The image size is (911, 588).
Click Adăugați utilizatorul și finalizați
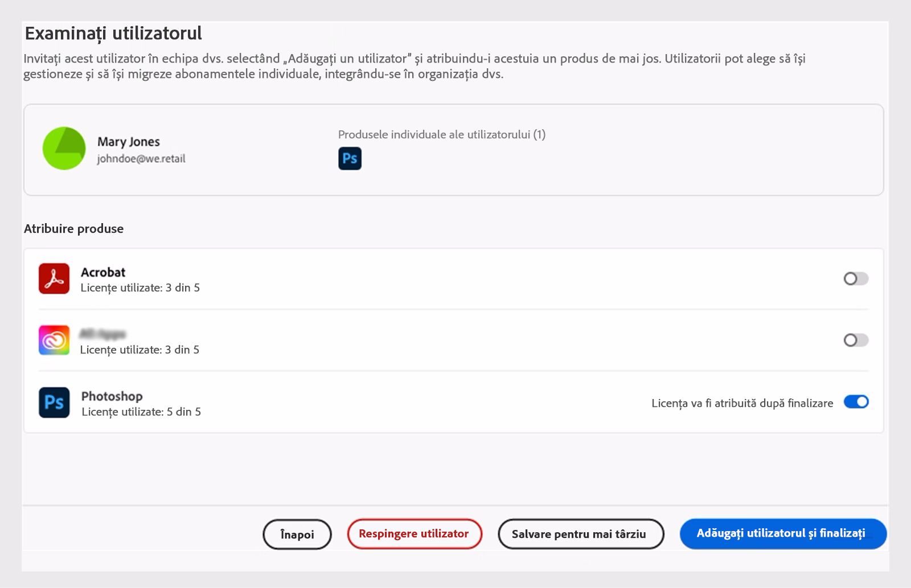click(x=782, y=533)
